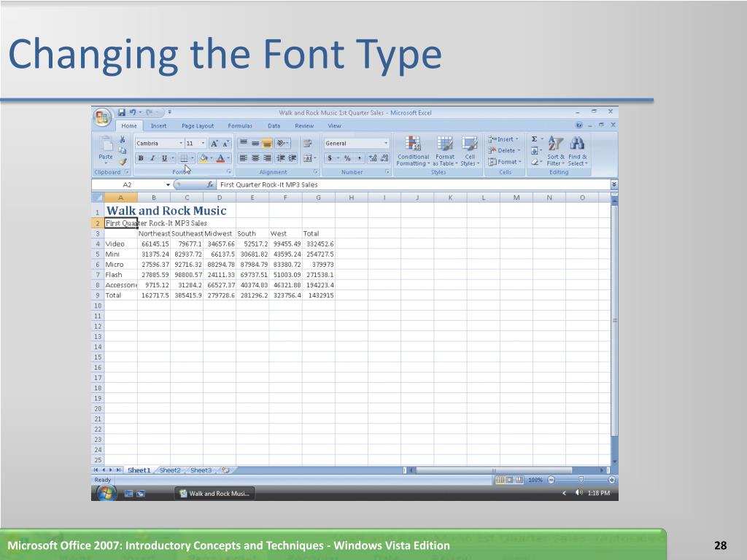Open the Cell Styles gallery
Screen dimensions: 747x560
click(x=470, y=152)
